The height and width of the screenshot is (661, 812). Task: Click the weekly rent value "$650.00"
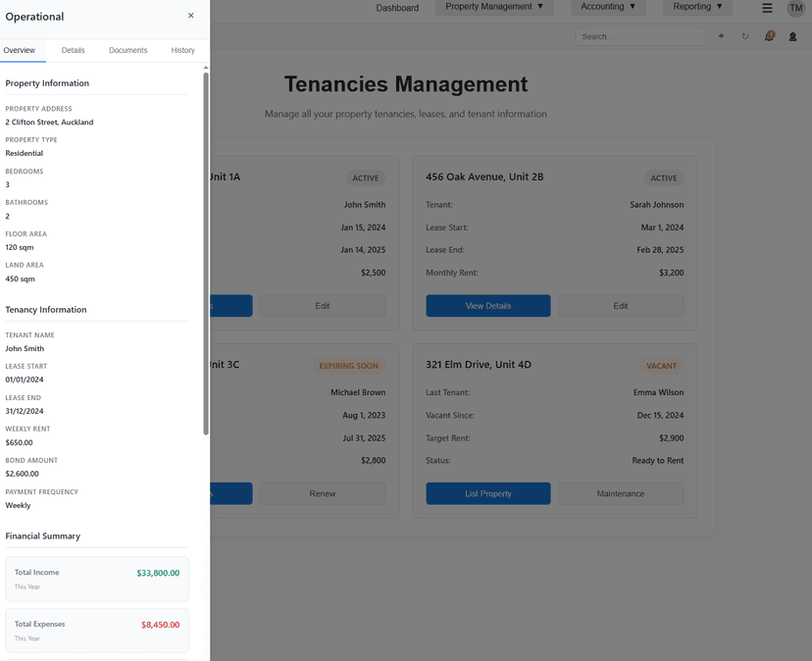[20, 443]
